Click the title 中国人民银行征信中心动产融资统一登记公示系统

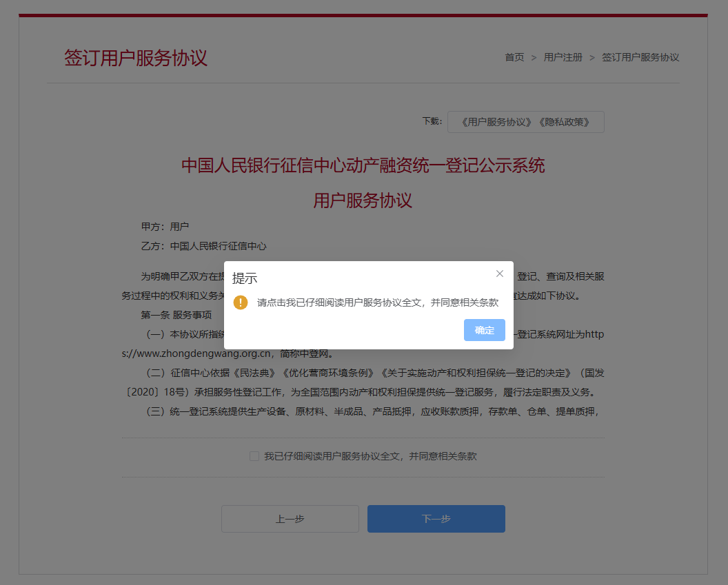click(363, 165)
